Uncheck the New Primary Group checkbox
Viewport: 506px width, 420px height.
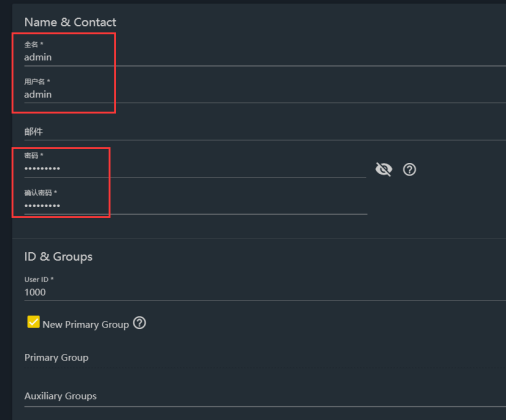[33, 322]
